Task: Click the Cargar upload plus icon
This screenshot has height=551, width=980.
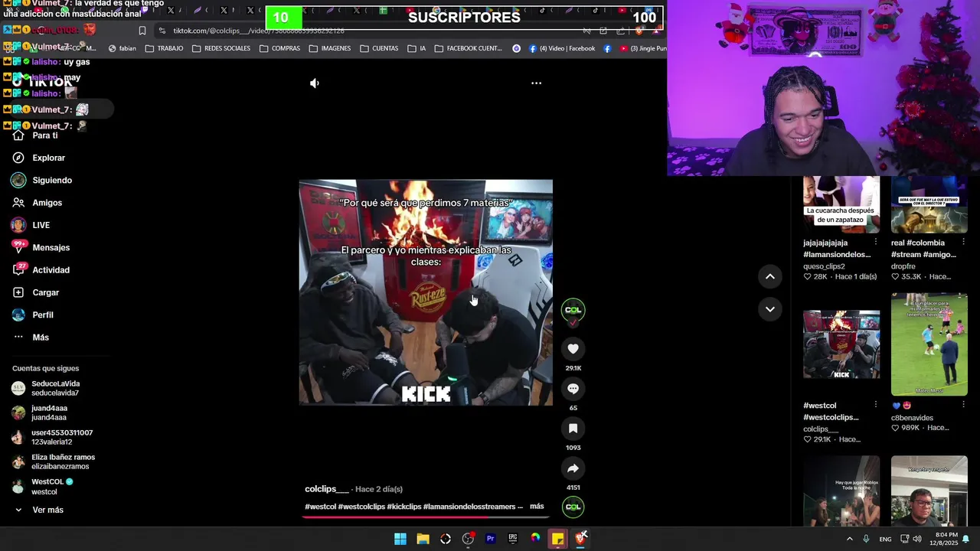Action: (18, 292)
